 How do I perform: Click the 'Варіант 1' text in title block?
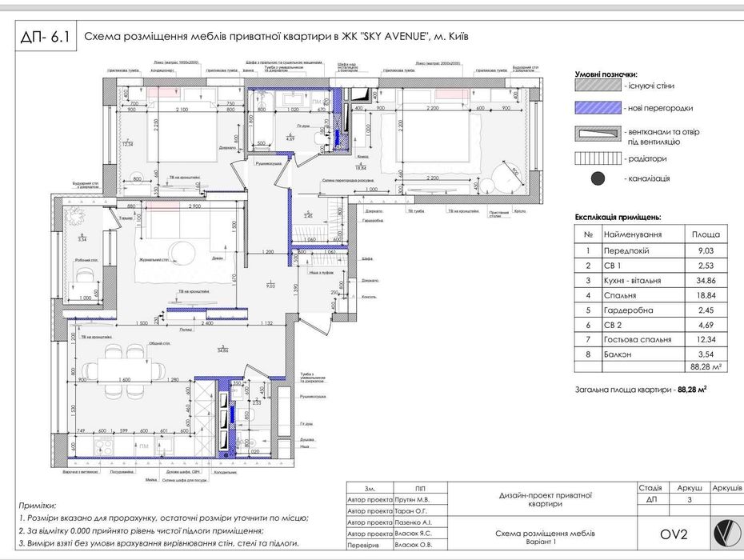[541, 542]
